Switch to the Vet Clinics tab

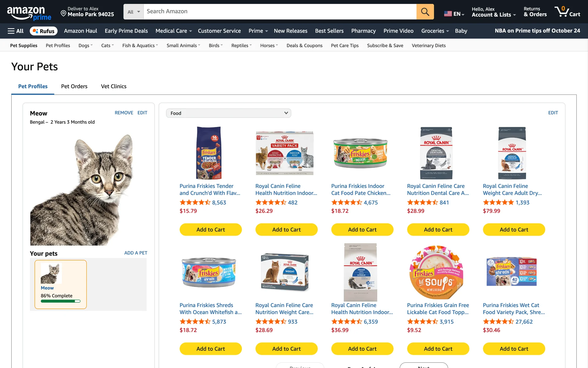[x=114, y=86]
